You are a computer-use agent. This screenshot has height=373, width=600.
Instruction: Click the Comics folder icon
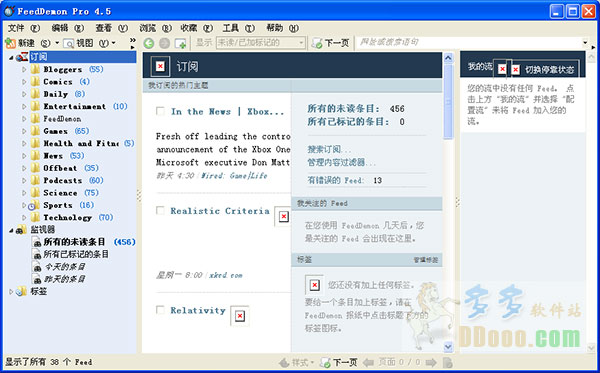click(35, 81)
